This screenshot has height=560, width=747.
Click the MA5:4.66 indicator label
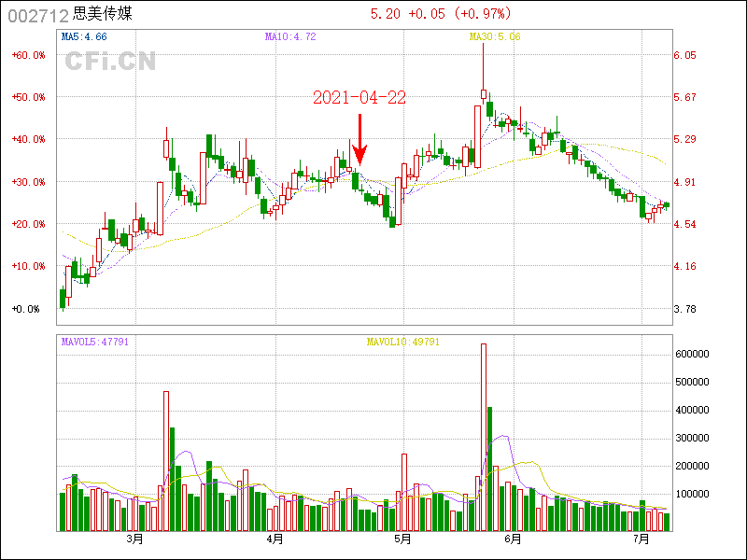click(x=84, y=36)
